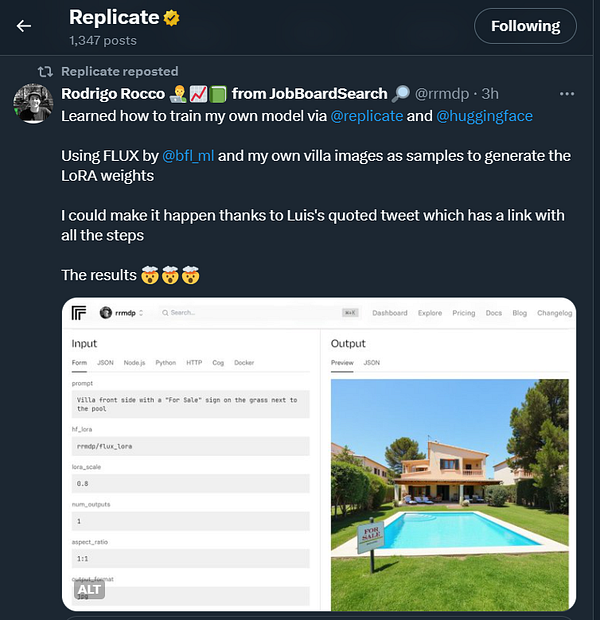600x620 pixels.
Task: Select the JSON tab under Output
Action: tap(372, 363)
